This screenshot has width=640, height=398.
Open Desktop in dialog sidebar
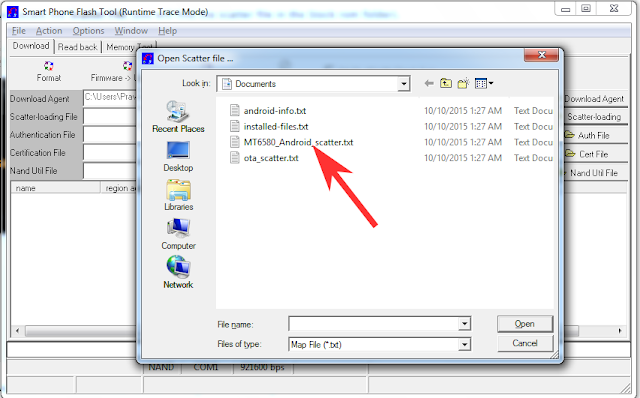pos(178,157)
